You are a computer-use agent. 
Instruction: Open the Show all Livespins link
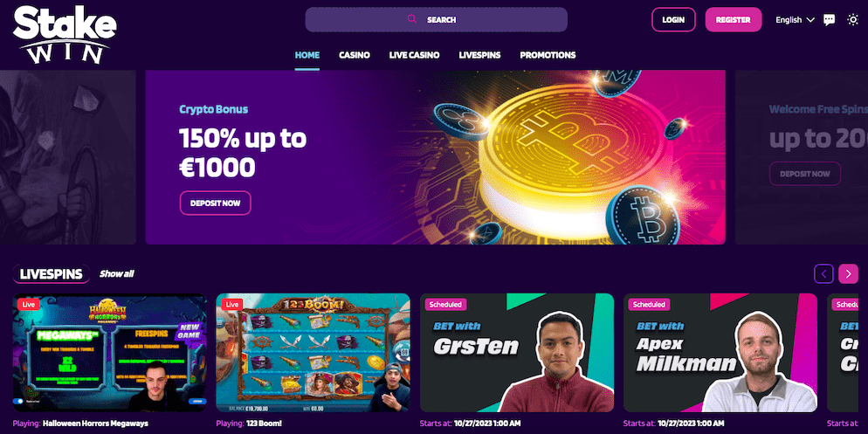117,274
